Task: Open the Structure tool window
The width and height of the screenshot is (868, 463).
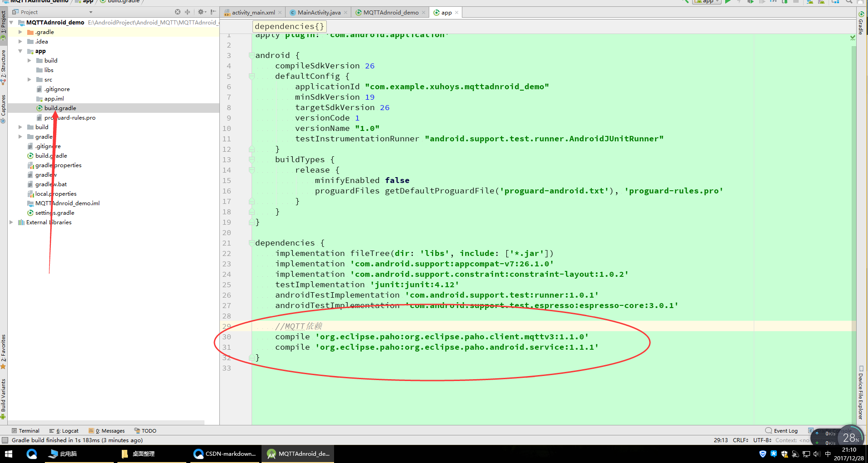Action: (4, 67)
